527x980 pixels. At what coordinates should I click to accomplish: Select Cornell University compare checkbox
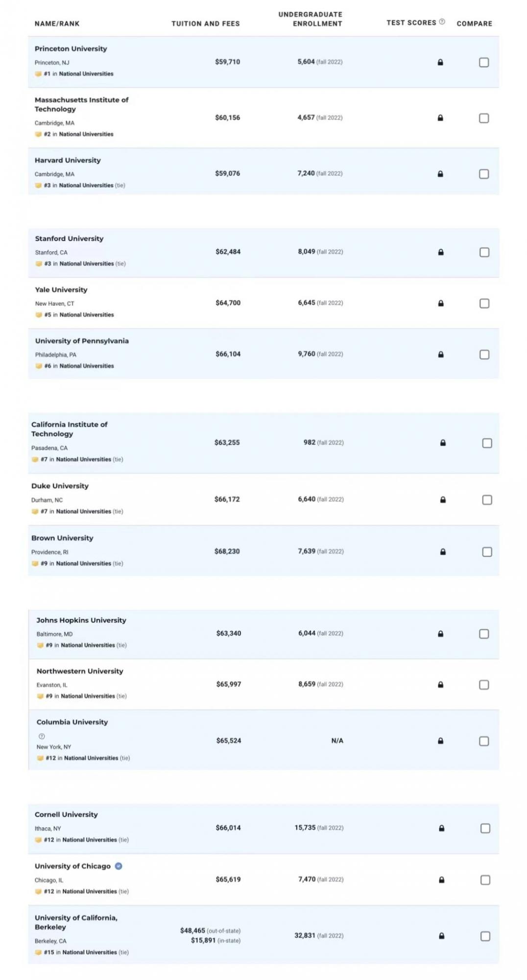[x=485, y=828]
